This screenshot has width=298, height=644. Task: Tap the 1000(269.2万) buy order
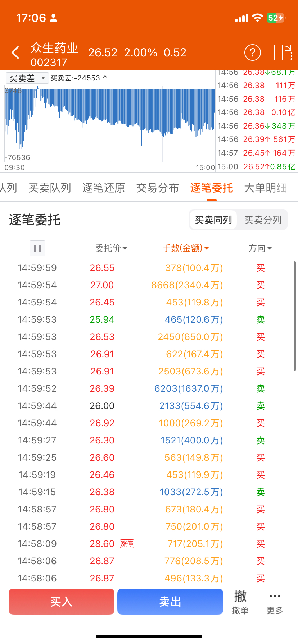click(x=149, y=423)
